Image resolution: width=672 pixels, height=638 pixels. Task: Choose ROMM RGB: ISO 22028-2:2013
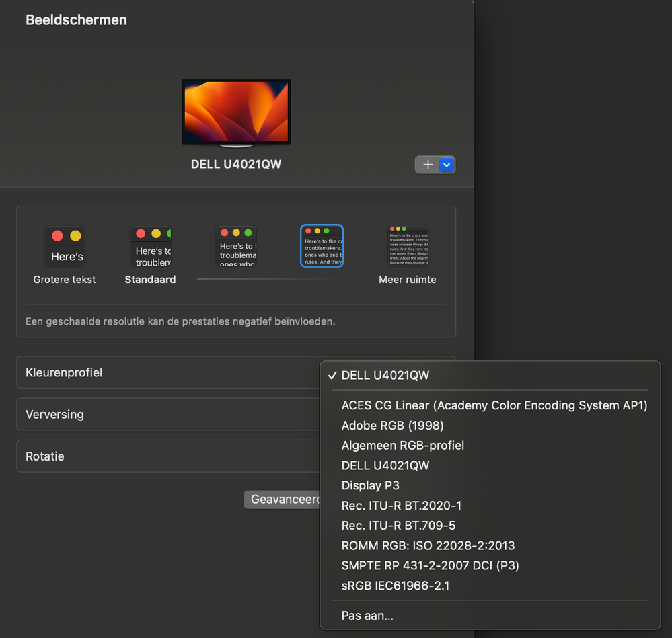[490, 545]
